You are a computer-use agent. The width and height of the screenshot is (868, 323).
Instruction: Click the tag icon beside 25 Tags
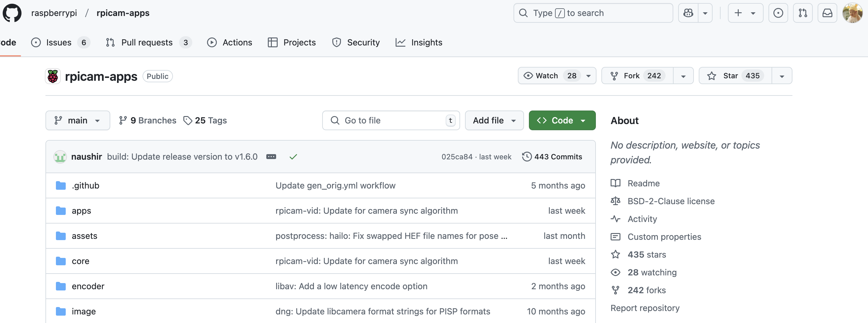click(x=188, y=120)
